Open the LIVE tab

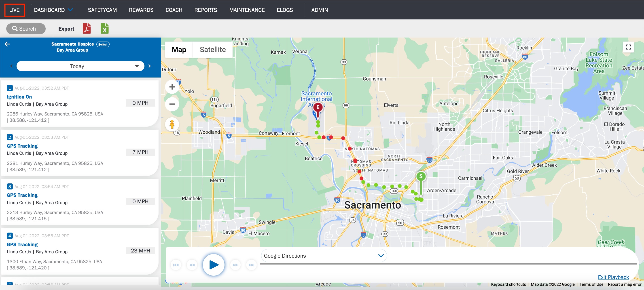coord(15,10)
